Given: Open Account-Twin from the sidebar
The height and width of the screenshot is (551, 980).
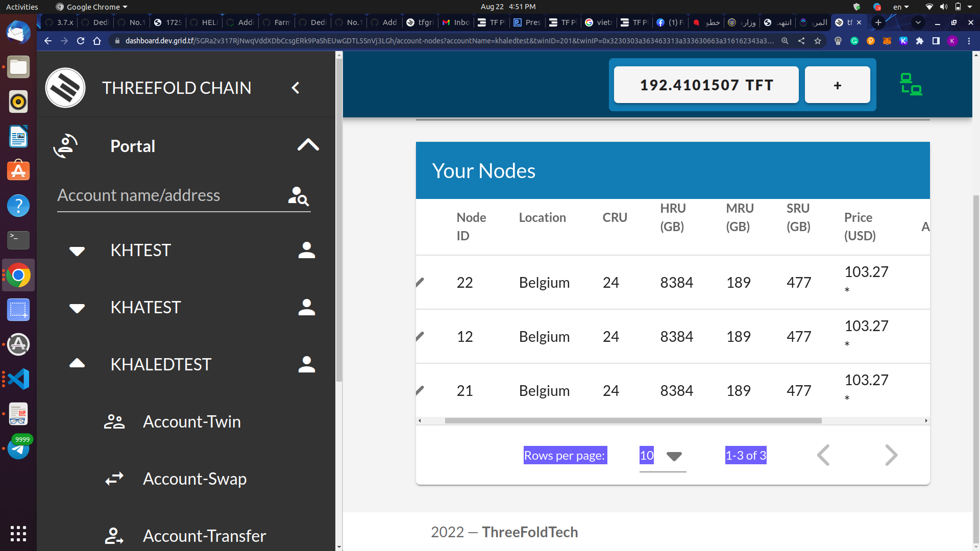Looking at the screenshot, I should coord(191,421).
